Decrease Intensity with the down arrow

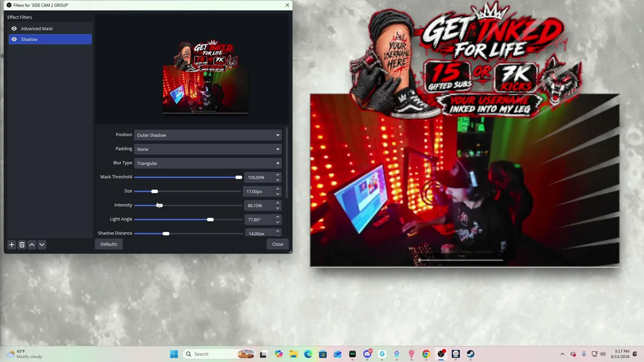click(278, 208)
